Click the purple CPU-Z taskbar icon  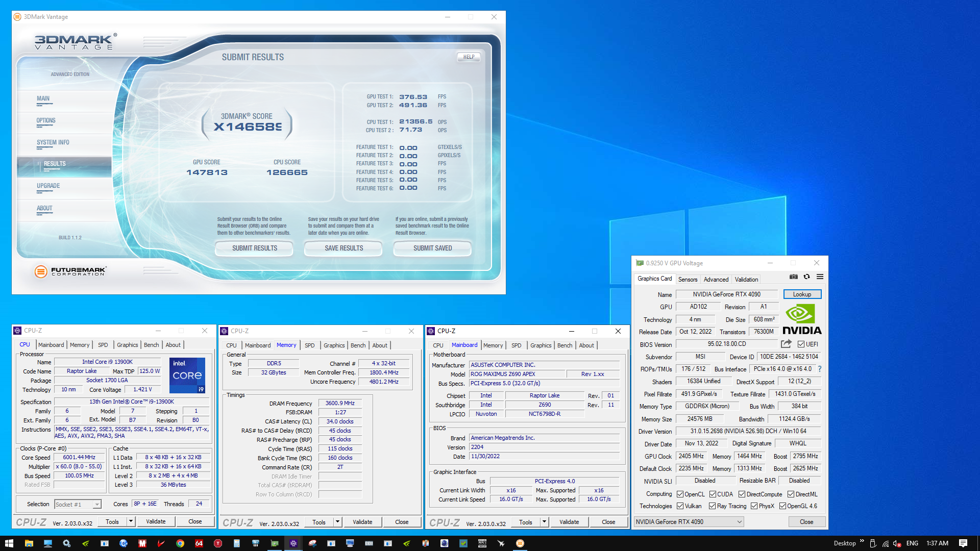[293, 543]
